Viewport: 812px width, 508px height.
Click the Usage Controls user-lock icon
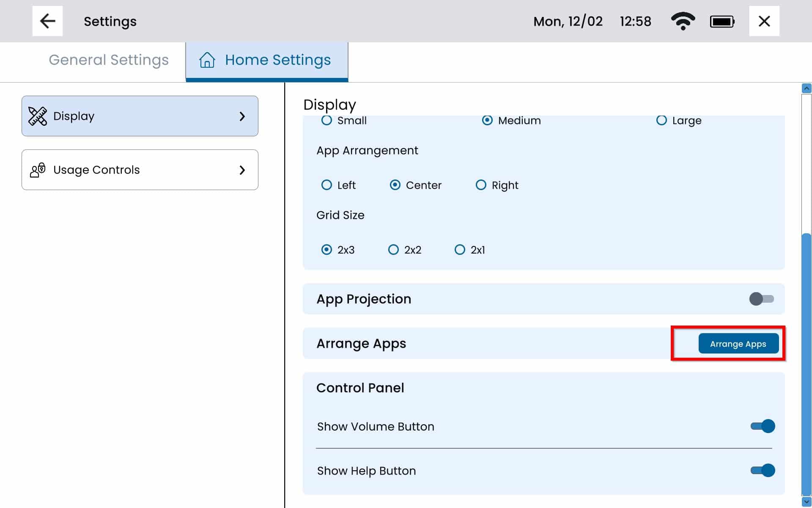38,170
